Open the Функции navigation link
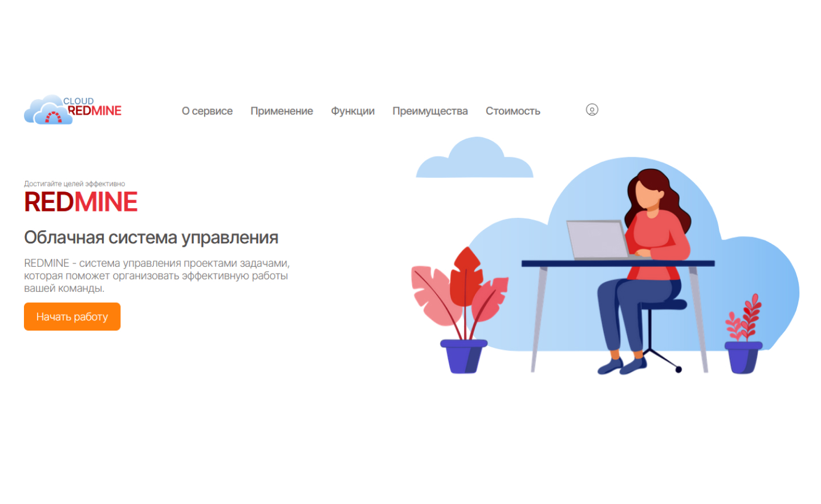 pos(352,111)
